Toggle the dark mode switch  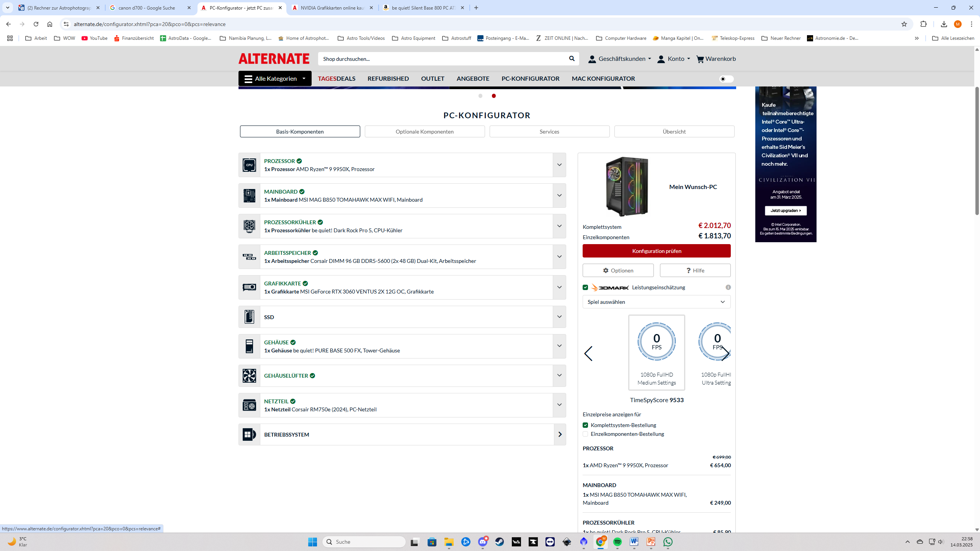(726, 79)
